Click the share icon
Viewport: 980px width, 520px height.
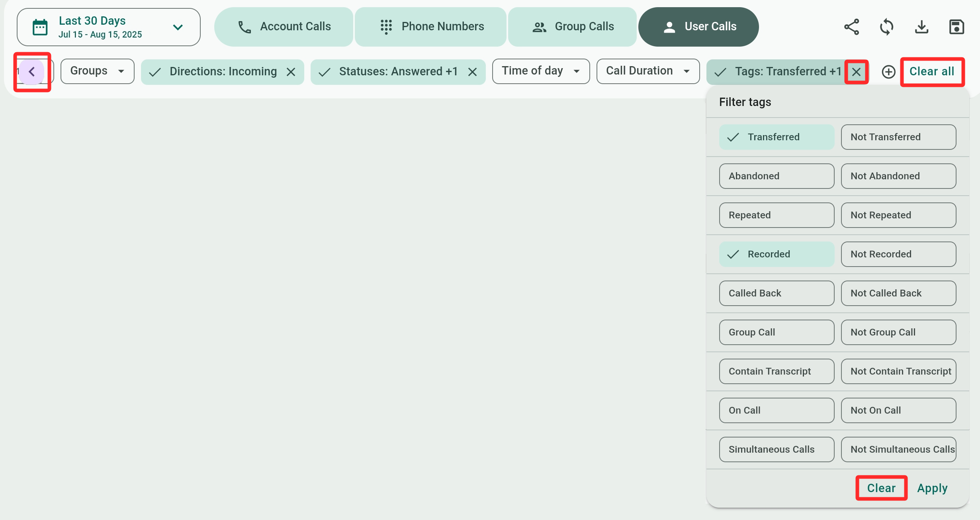click(851, 27)
